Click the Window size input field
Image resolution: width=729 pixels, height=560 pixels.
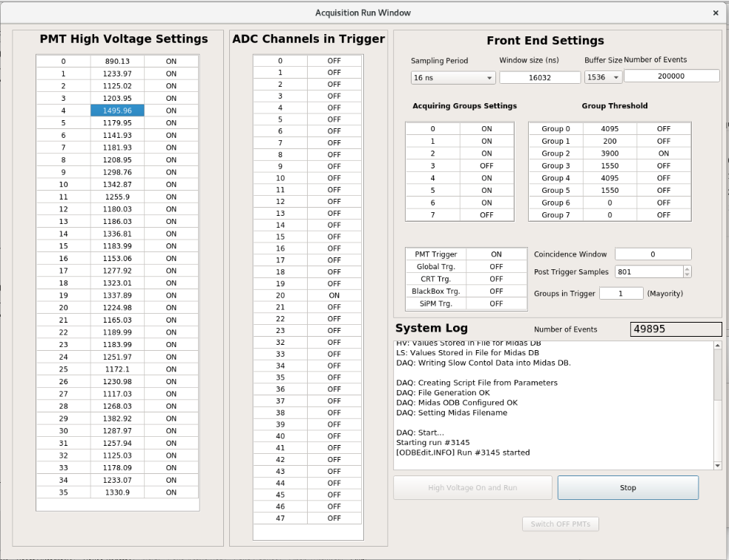[x=540, y=77]
